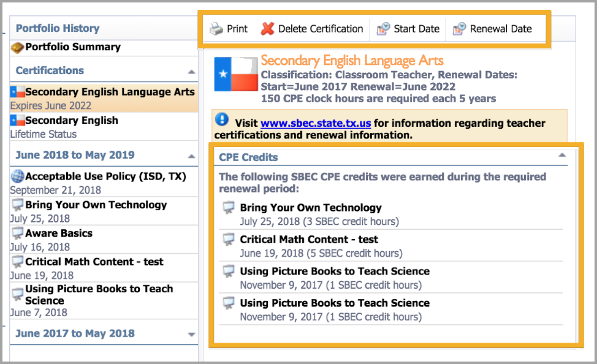Click the blue info icon in notice
This screenshot has width=597, height=364.
(x=222, y=119)
